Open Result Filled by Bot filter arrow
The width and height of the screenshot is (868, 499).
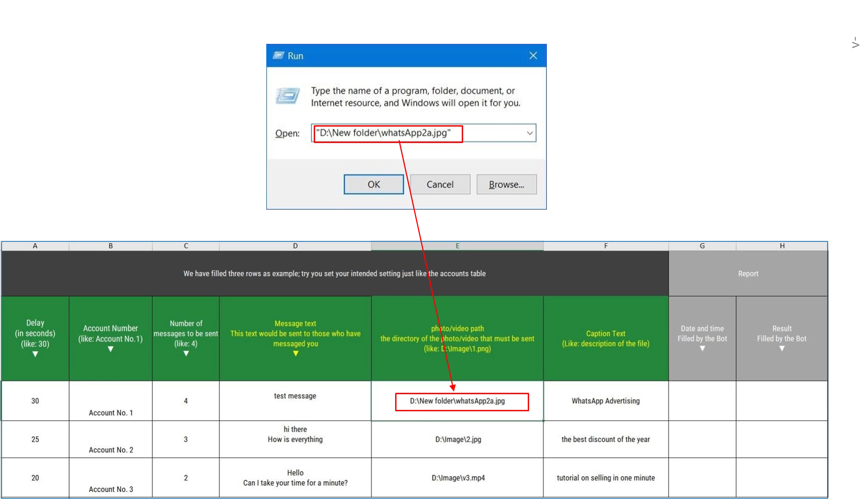(x=782, y=349)
